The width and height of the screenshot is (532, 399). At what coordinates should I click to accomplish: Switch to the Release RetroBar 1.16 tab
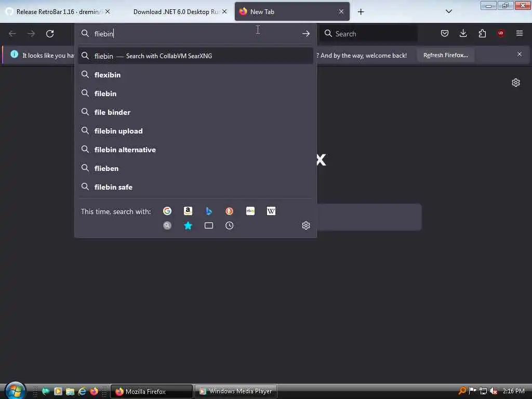pos(58,12)
